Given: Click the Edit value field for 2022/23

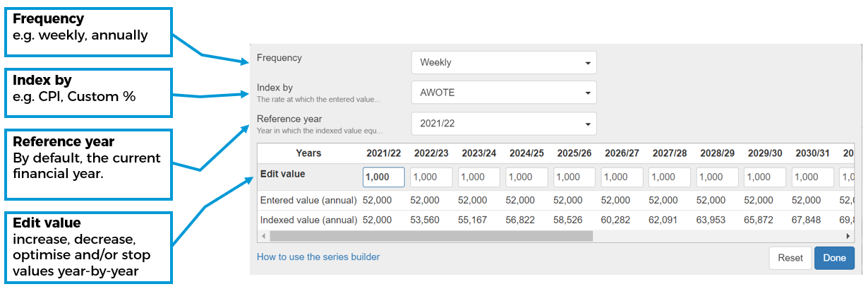Looking at the screenshot, I should 431,177.
